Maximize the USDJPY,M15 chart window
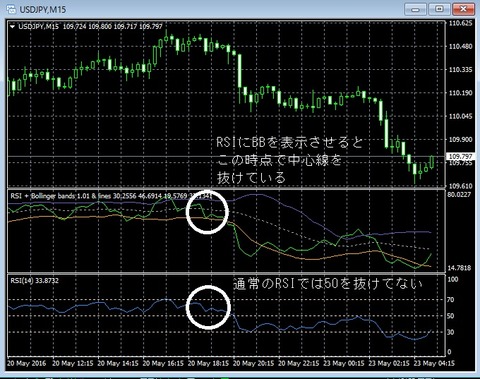This screenshot has height=379, width=480. [x=439, y=9]
